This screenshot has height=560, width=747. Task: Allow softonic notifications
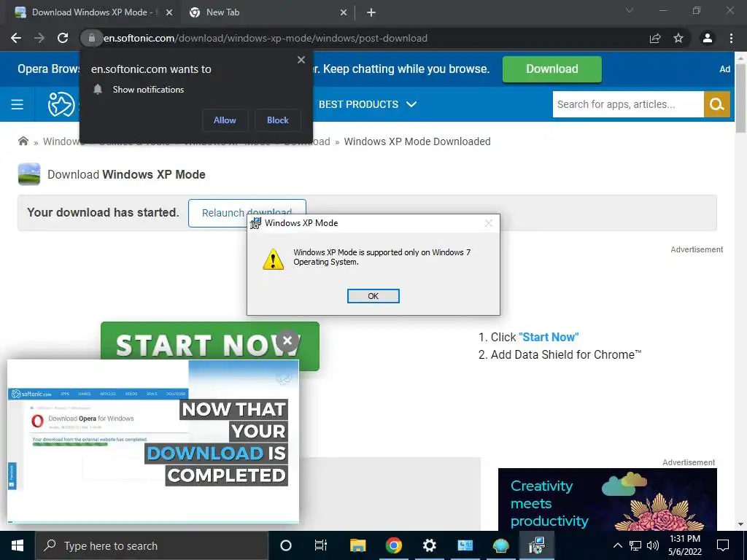(225, 120)
